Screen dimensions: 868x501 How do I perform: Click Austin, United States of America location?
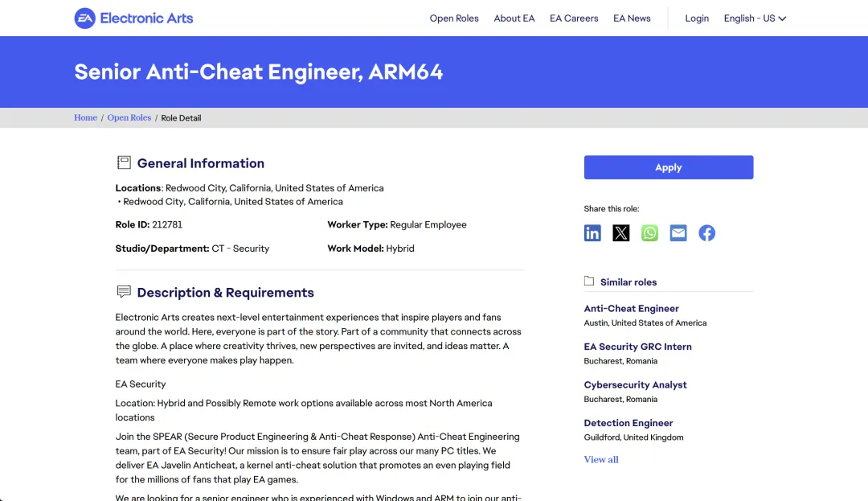pos(645,322)
